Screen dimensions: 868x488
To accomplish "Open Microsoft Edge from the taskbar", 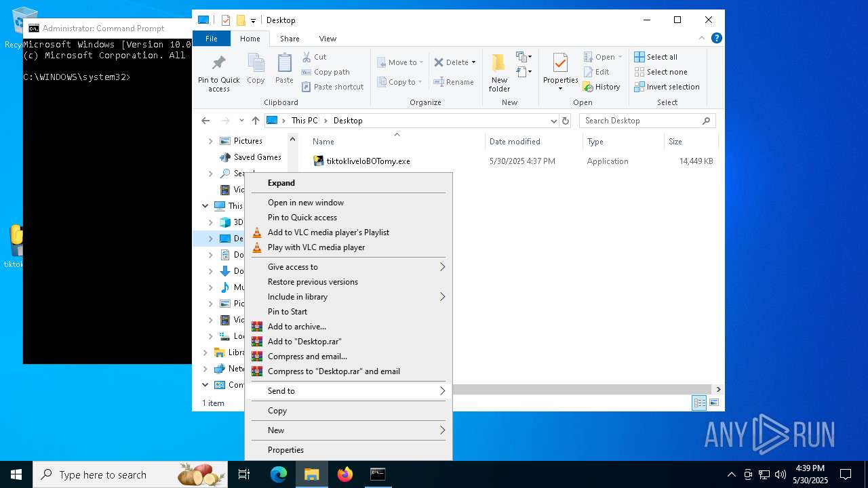I will [279, 474].
